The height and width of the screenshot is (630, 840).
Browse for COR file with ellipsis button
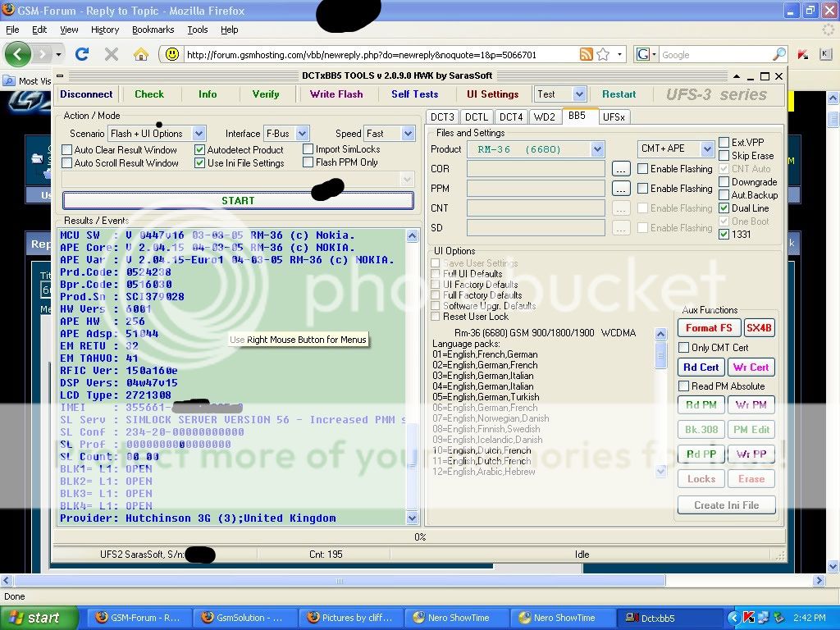(x=620, y=169)
